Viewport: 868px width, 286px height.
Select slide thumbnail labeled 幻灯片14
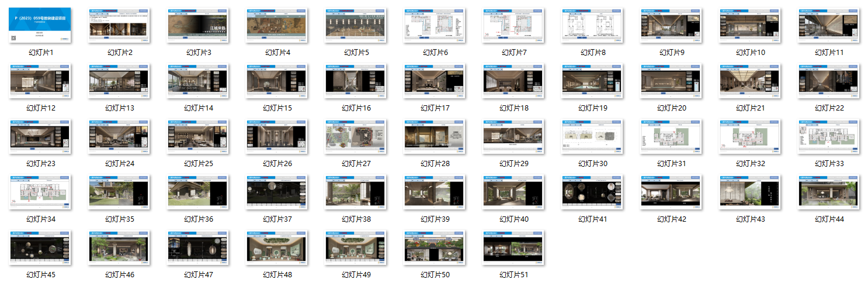pos(198,81)
